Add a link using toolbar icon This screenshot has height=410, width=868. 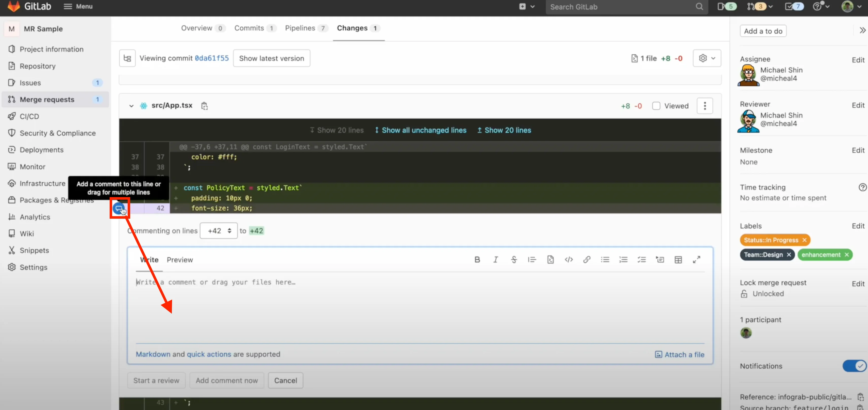click(587, 260)
